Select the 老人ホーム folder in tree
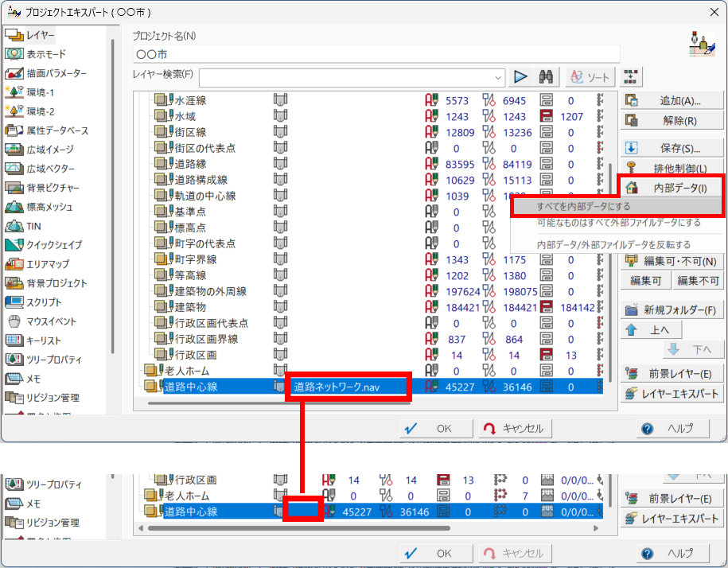 pyautogui.click(x=189, y=371)
